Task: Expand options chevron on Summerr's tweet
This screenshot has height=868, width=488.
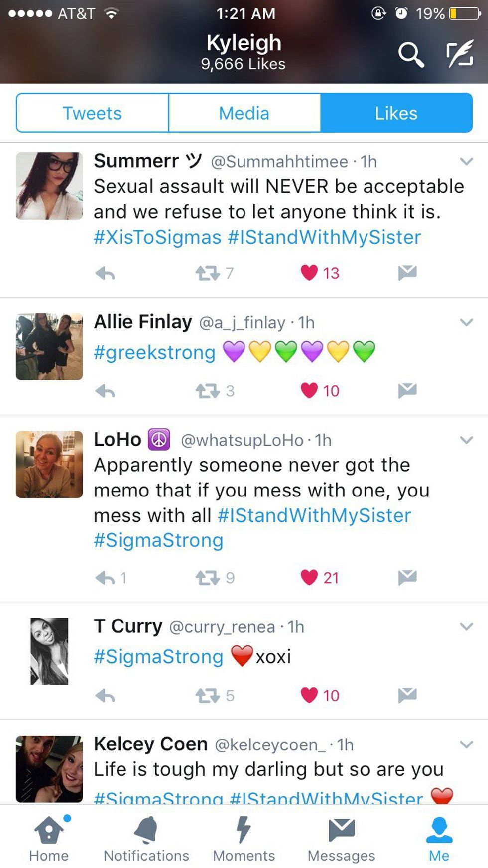Action: [466, 161]
